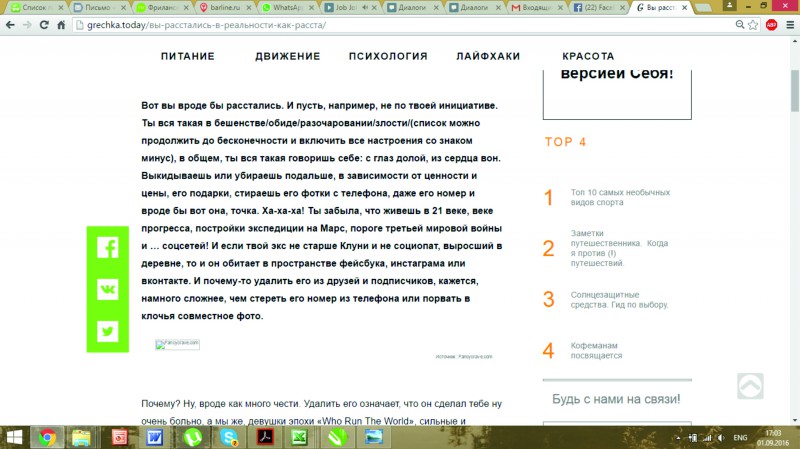Viewport: 800px width, 449px height.
Task: Switch to the WhatsApp tab
Action: click(x=286, y=8)
